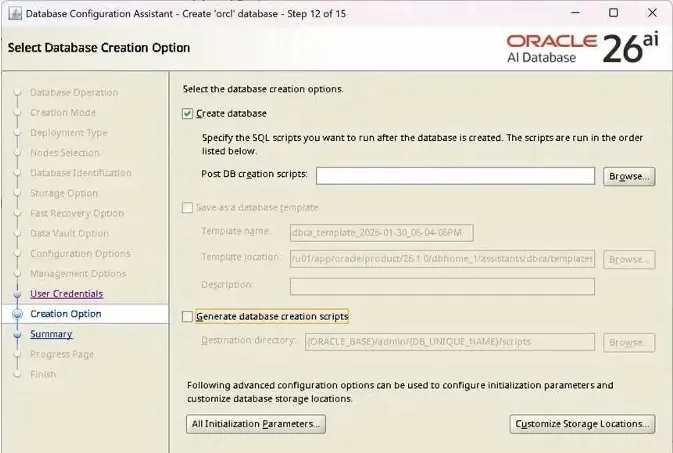The width and height of the screenshot is (673, 453).
Task: Click the Database Identification step
Action: 81,173
